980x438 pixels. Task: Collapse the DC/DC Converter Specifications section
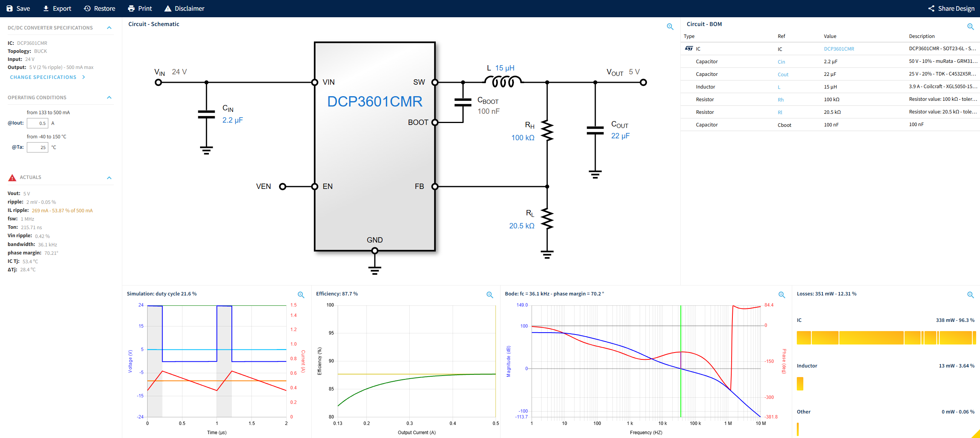click(109, 27)
